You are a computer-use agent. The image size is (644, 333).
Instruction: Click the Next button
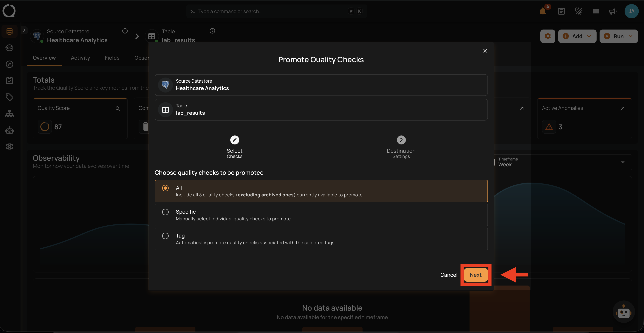476,275
